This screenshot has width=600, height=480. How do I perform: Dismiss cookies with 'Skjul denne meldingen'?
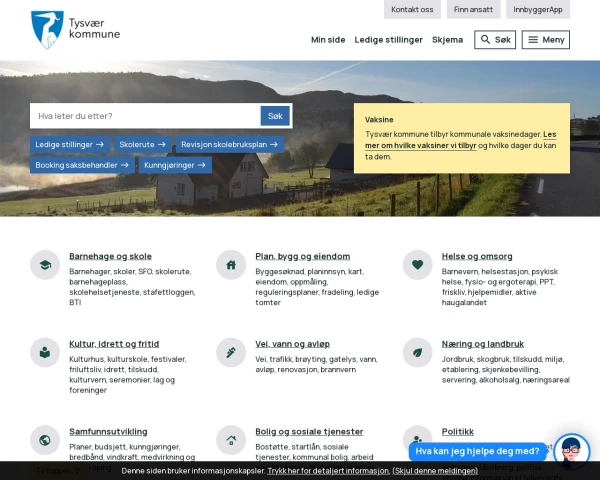[435, 471]
